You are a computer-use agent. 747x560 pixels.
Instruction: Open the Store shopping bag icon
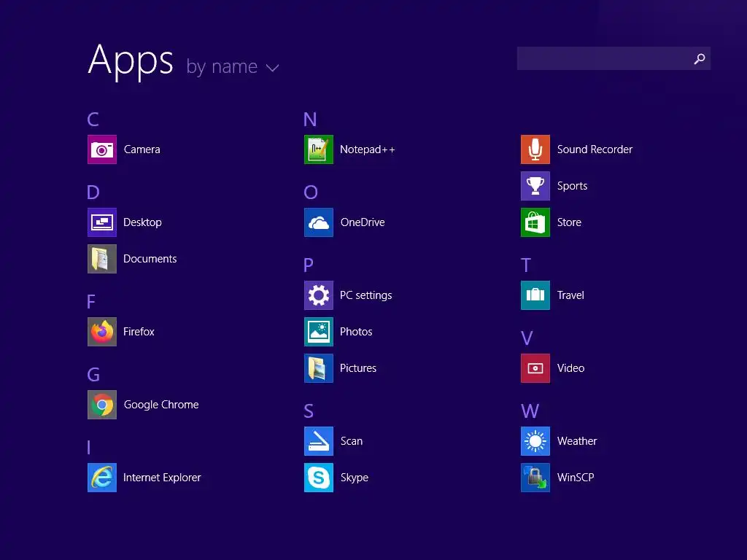[535, 222]
